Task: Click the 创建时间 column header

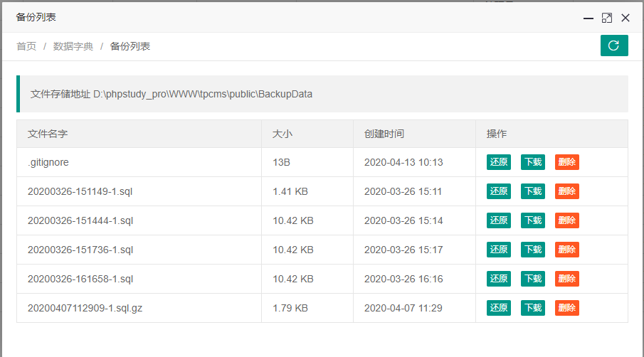Action: (x=384, y=134)
